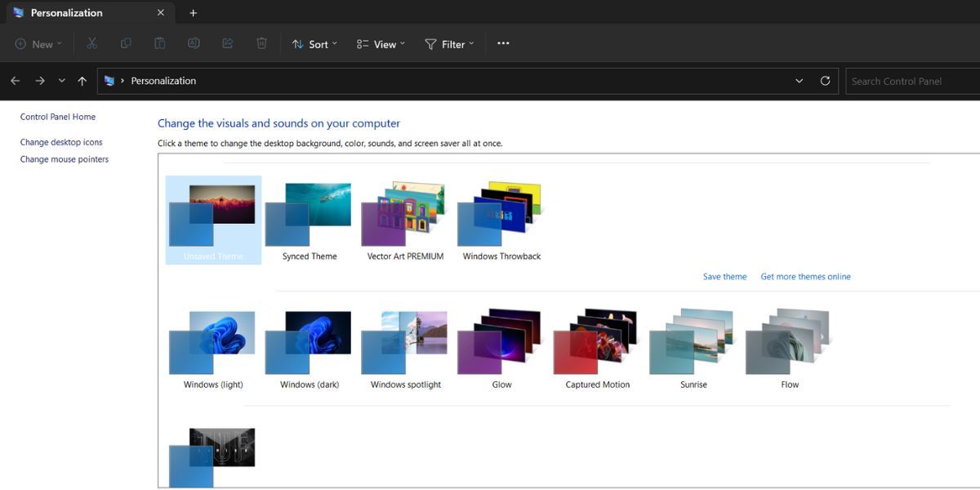The width and height of the screenshot is (980, 490).
Task: Click Personalization in the address path
Action: click(x=163, y=81)
